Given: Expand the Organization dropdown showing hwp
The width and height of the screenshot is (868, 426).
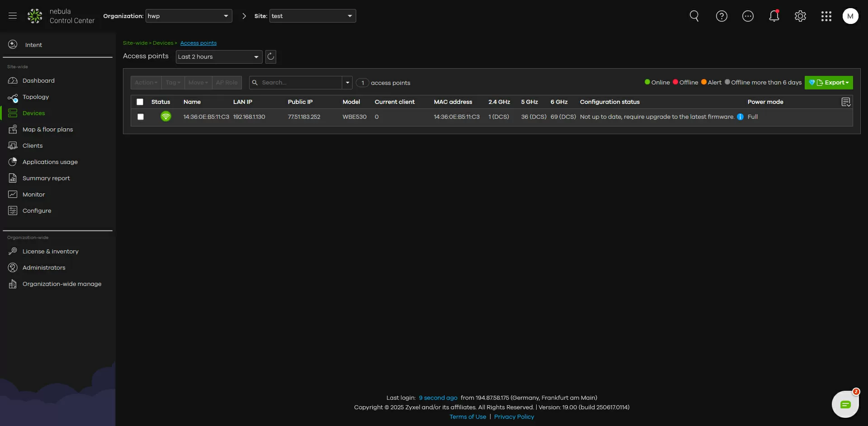Looking at the screenshot, I should [x=189, y=16].
